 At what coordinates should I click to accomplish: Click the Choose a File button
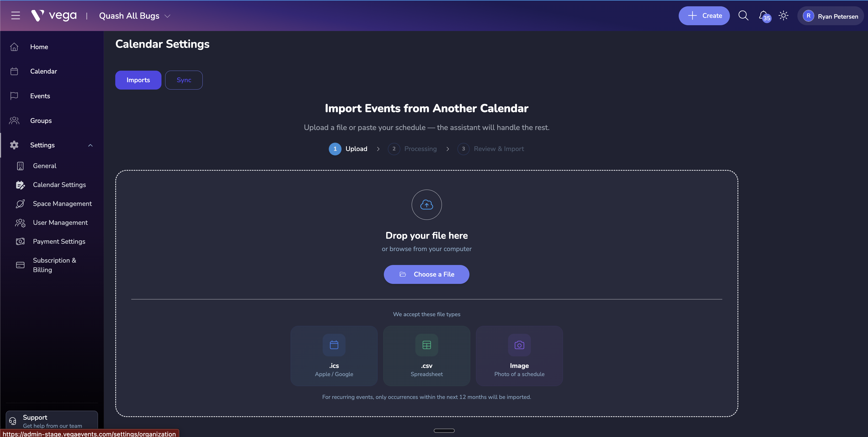426,274
